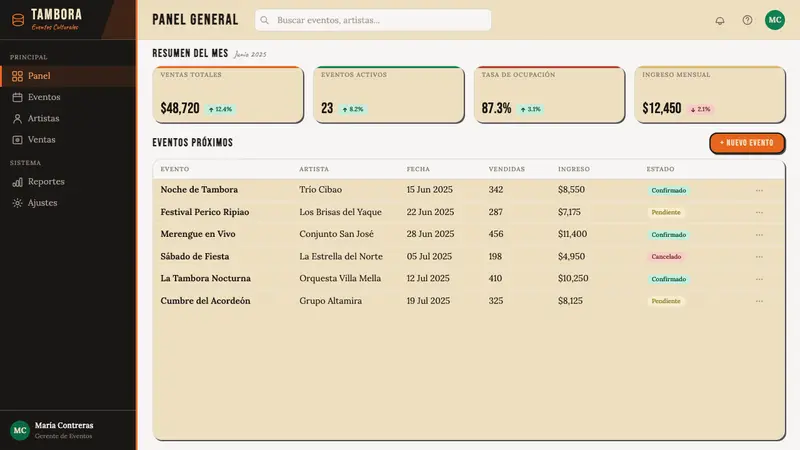Click Pendiente badge for Cumbre del Acordeón
Screen dimensions: 800x450
pyautogui.click(x=666, y=301)
